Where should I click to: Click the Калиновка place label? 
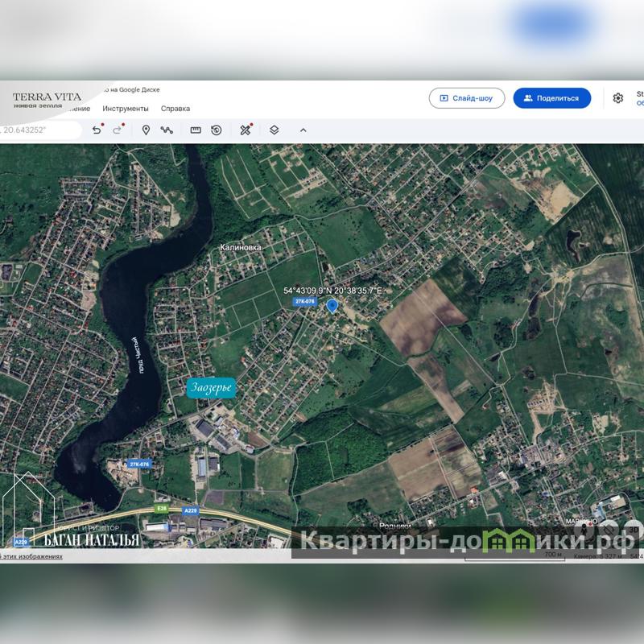point(241,248)
